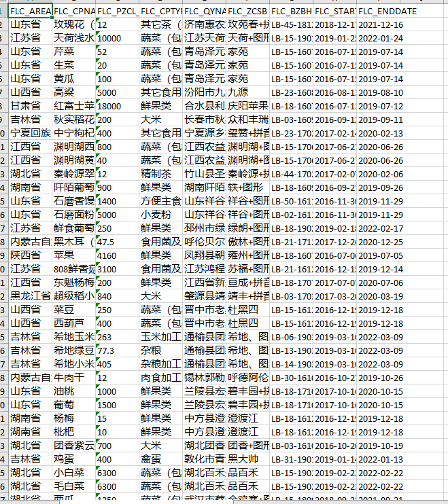Click the 阡陌葡萄 product cell

74,187
